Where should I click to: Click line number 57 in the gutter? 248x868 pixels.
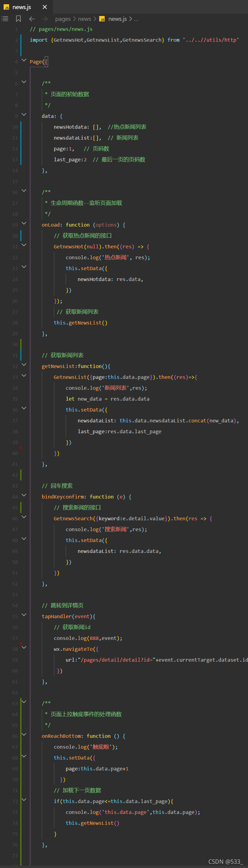[x=15, y=638]
